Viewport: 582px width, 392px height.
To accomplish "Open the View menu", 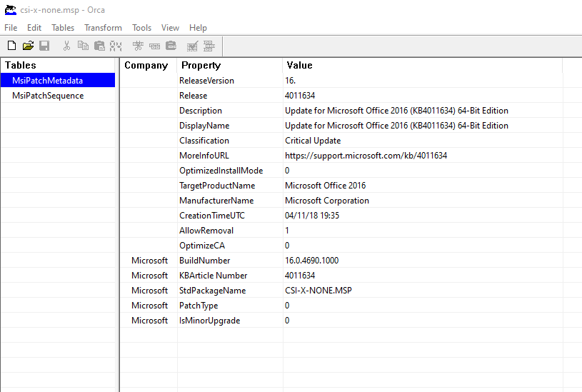I will pos(171,28).
